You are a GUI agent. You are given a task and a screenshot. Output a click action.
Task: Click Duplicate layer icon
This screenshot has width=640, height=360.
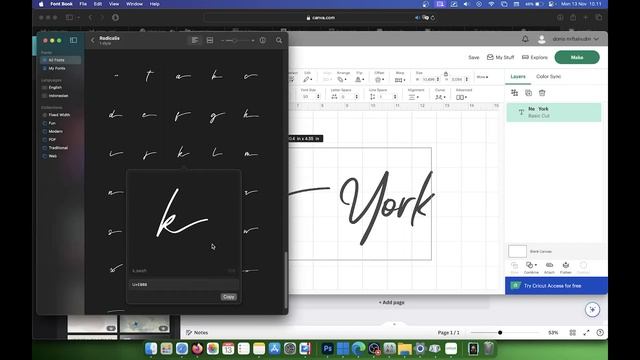pyautogui.click(x=528, y=93)
